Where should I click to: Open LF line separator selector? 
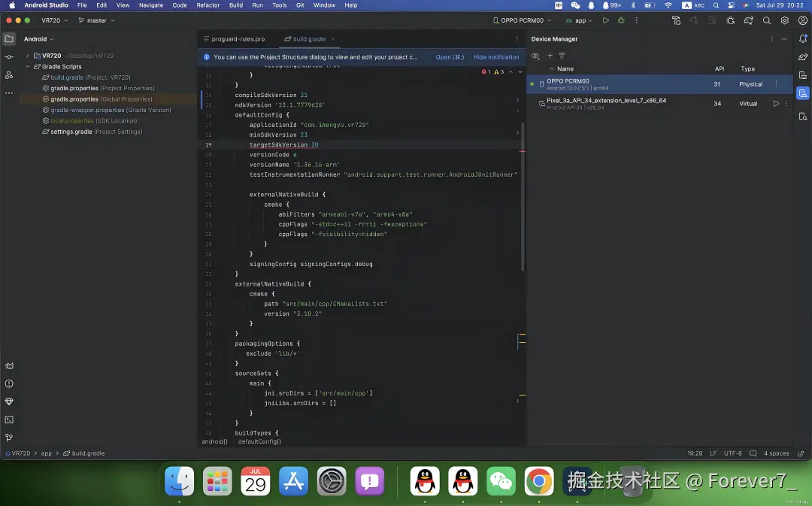click(x=713, y=453)
